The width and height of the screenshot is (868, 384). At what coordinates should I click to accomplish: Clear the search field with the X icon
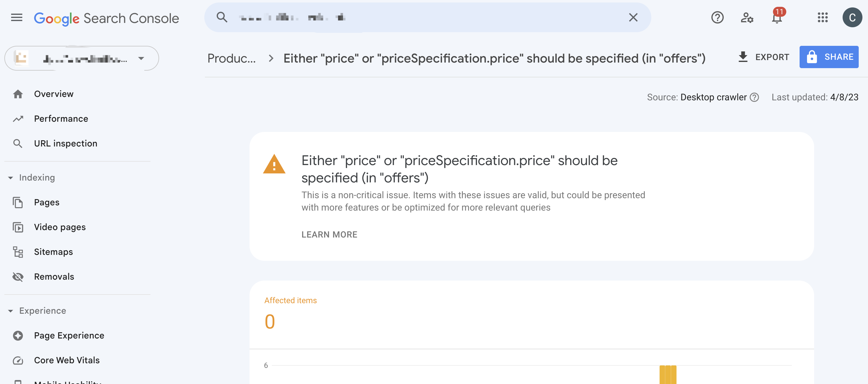click(633, 18)
